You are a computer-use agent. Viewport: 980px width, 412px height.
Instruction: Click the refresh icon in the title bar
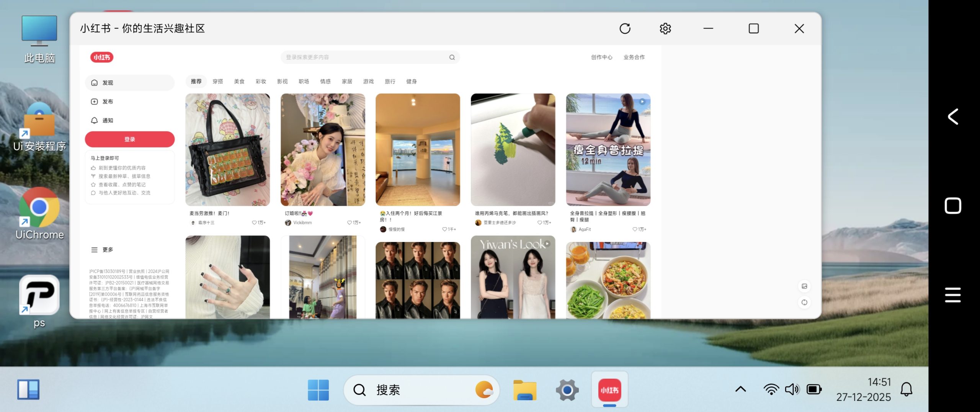625,29
